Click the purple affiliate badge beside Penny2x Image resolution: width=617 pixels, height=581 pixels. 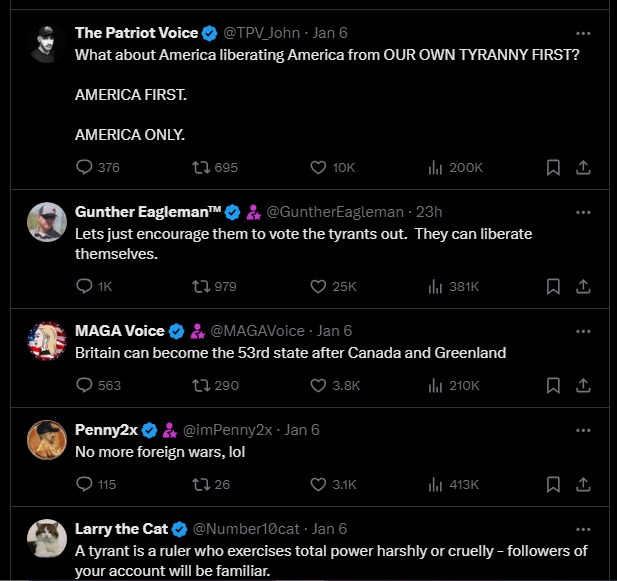pos(168,430)
